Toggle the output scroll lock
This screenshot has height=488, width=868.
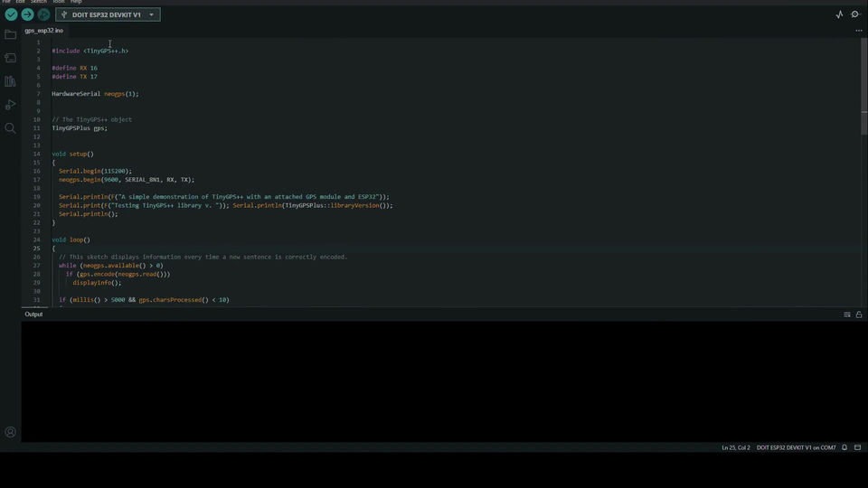[859, 314]
